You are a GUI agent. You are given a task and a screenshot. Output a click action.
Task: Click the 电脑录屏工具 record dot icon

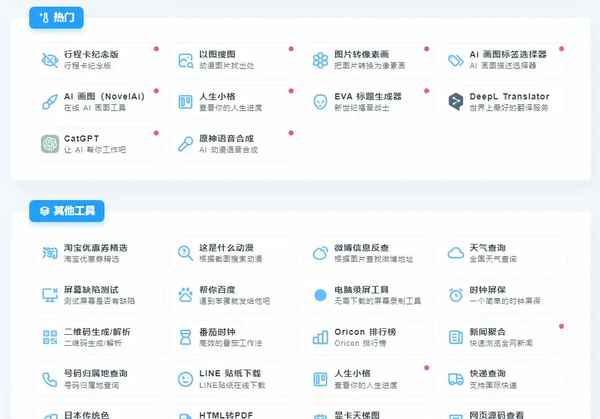click(320, 295)
